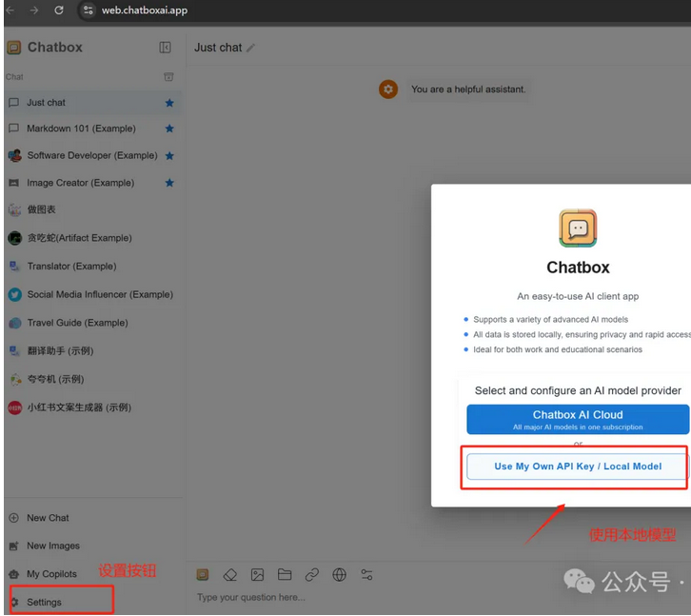Click the web.chatboxai.app address bar

(145, 10)
